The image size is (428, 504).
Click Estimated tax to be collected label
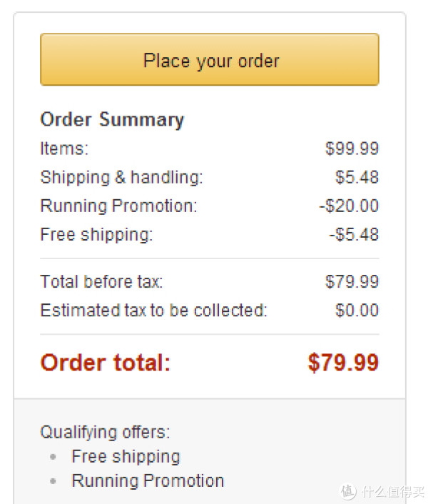[x=153, y=310]
